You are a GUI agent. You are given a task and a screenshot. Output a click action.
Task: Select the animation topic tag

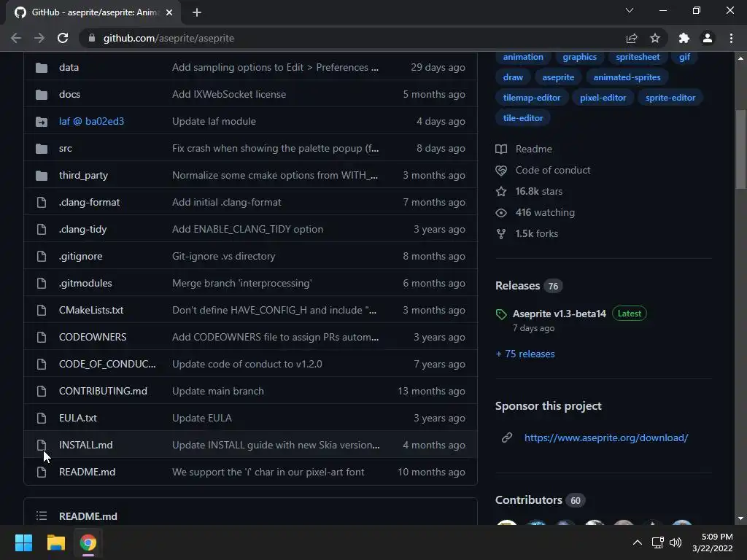tap(522, 57)
